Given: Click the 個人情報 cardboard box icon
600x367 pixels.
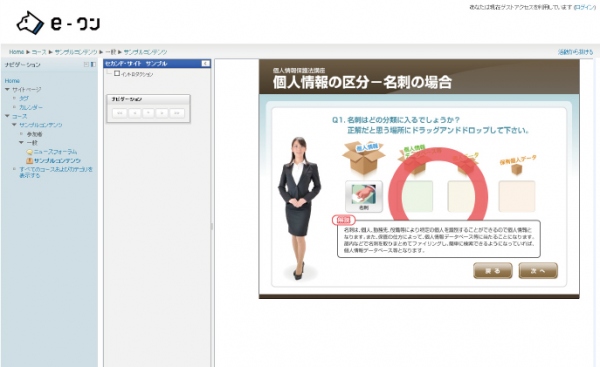Looking at the screenshot, I should click(363, 158).
